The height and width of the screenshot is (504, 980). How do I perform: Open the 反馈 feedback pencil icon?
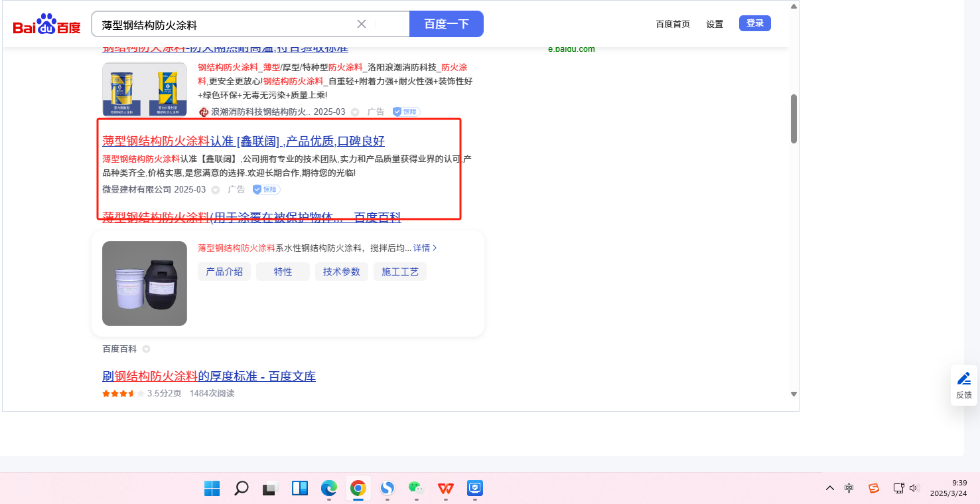click(963, 378)
